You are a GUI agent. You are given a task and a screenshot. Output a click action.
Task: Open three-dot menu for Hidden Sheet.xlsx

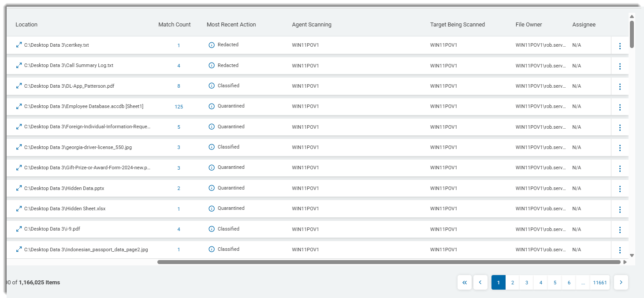(x=620, y=209)
